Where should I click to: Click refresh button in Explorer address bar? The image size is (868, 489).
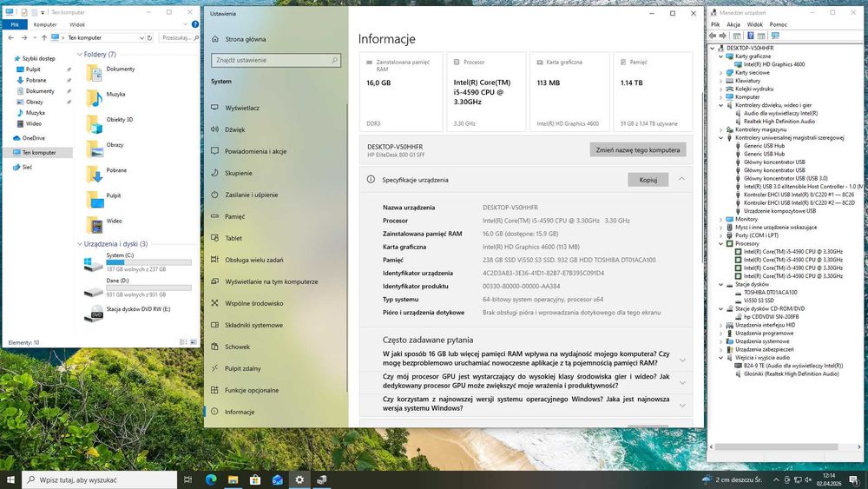click(149, 37)
